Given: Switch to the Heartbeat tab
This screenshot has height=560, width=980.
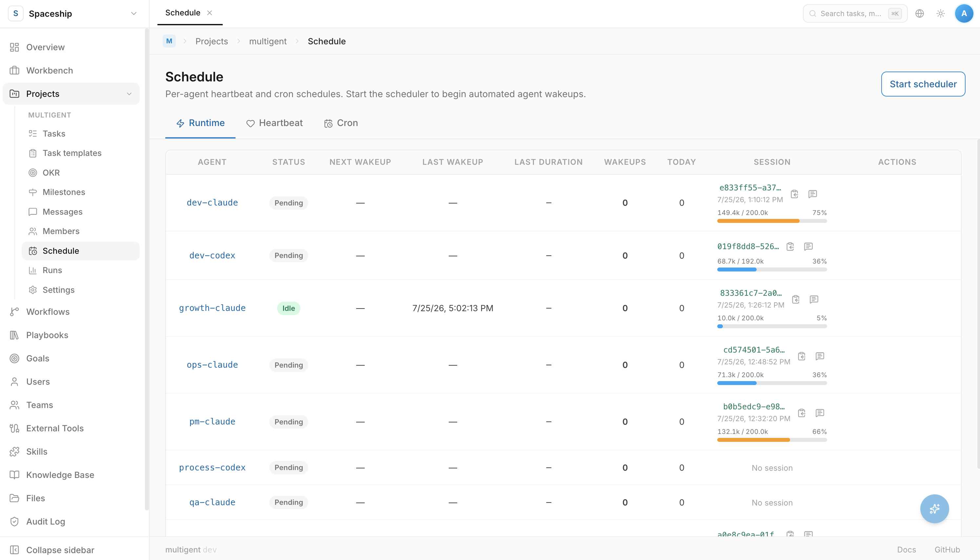Looking at the screenshot, I should tap(274, 123).
